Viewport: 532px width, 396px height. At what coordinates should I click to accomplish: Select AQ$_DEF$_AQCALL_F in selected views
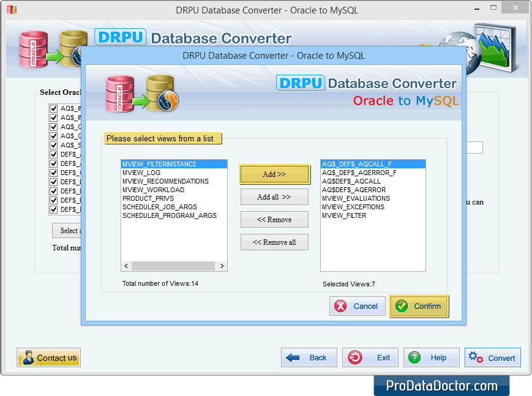tap(373, 164)
